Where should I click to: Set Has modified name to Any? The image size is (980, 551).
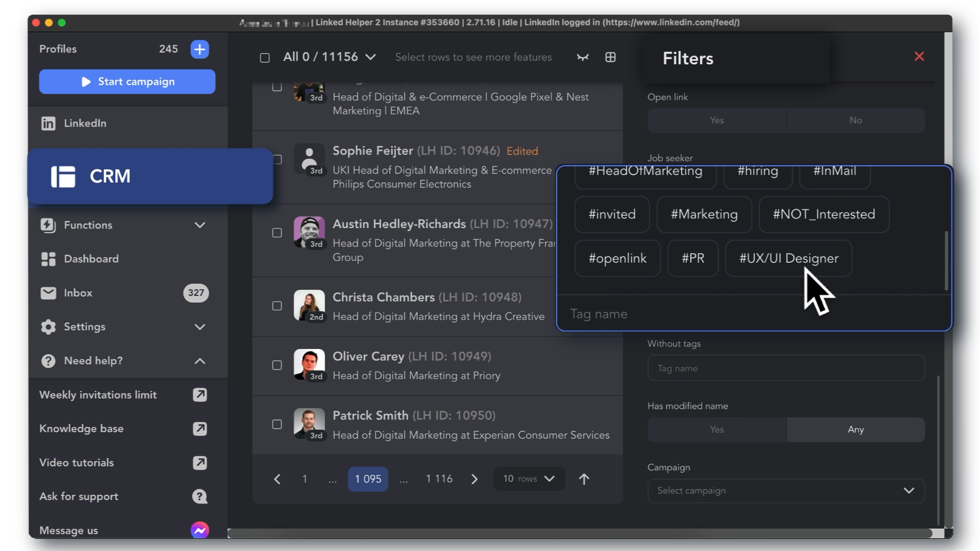coord(856,430)
